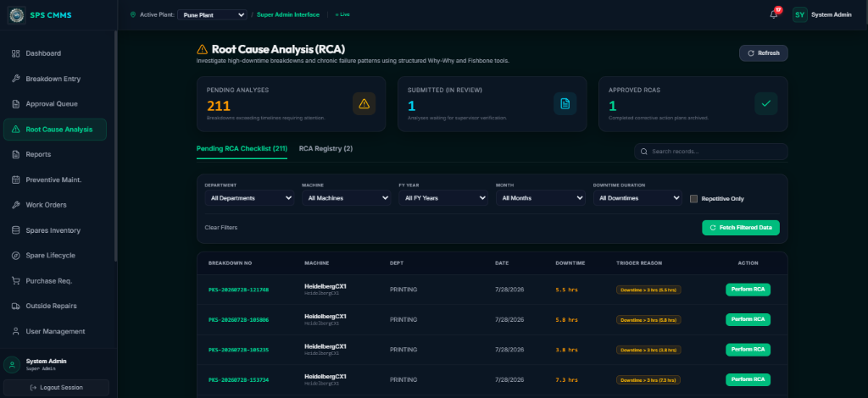This screenshot has height=398, width=868.
Task: Click the Super Admin Interface label
Action: (288, 15)
